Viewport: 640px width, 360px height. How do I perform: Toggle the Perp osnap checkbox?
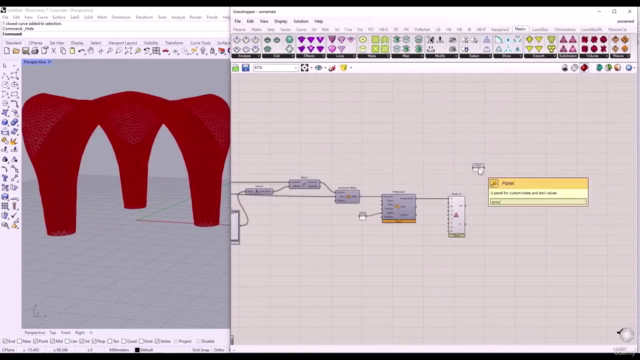[x=94, y=341]
